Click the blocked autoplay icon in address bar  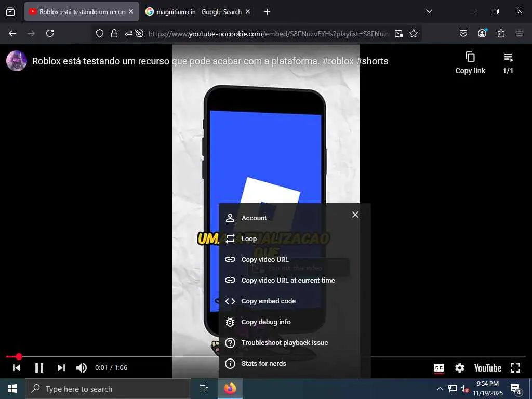[x=139, y=33]
